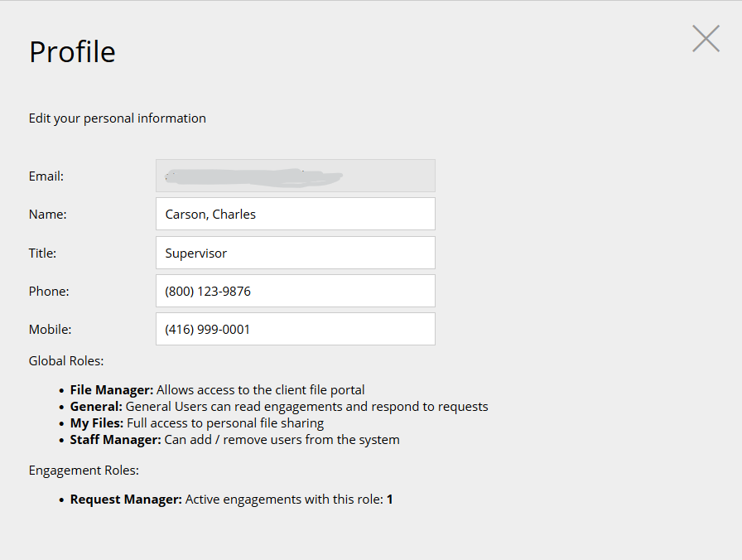The image size is (742, 560).
Task: Click the Title label
Action: pos(43,253)
